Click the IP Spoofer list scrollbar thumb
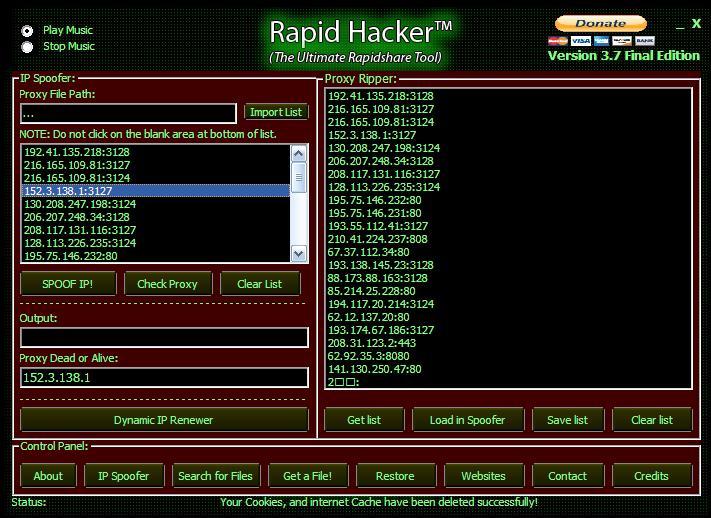The image size is (711, 518). 298,177
